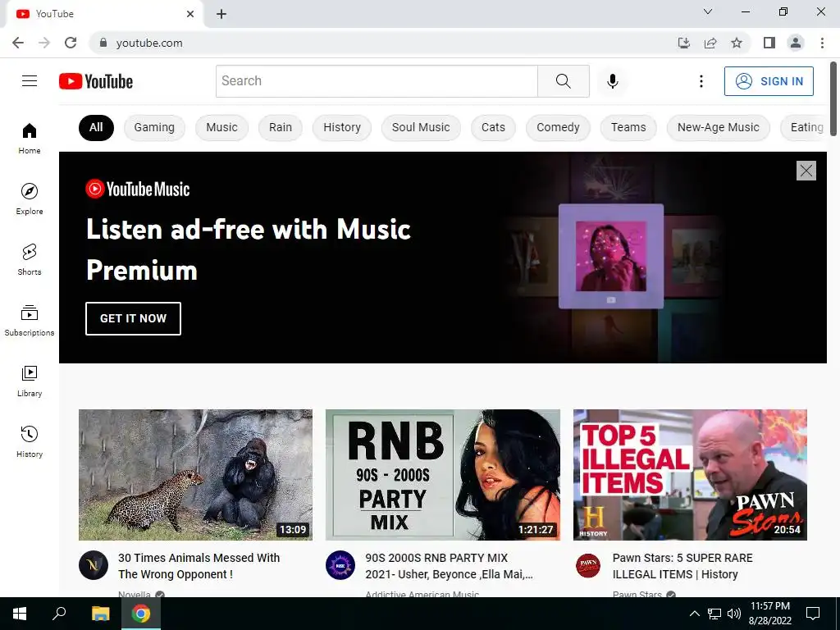Image resolution: width=840 pixels, height=630 pixels.
Task: Open Pawn Stars channel avatar
Action: coord(587,565)
